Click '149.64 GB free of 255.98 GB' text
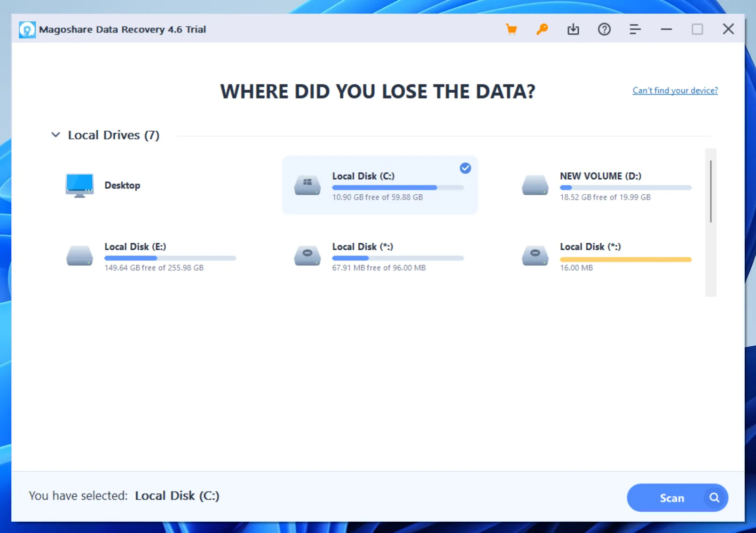This screenshot has height=533, width=756. 154,268
